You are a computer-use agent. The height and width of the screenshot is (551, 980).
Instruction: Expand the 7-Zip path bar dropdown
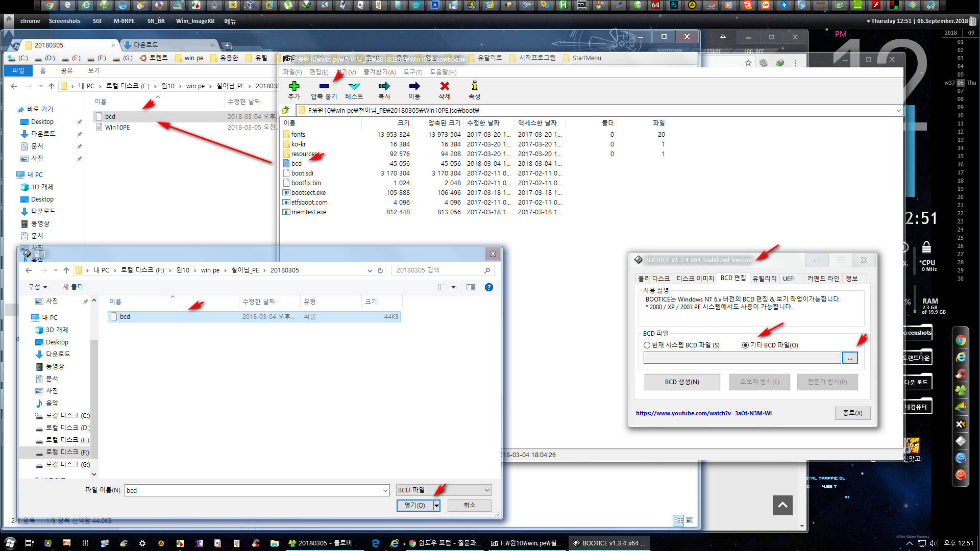(898, 110)
